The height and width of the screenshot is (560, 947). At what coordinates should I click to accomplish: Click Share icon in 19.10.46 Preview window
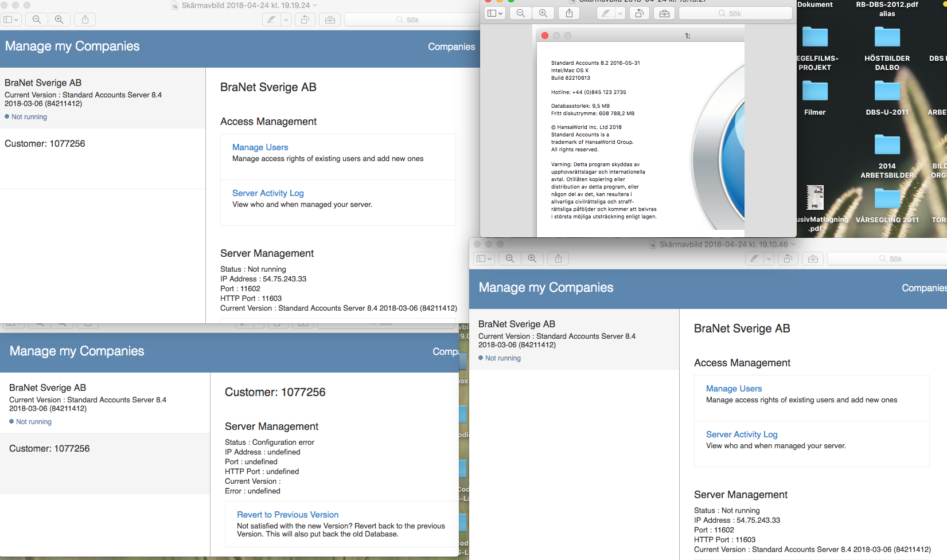pyautogui.click(x=558, y=259)
